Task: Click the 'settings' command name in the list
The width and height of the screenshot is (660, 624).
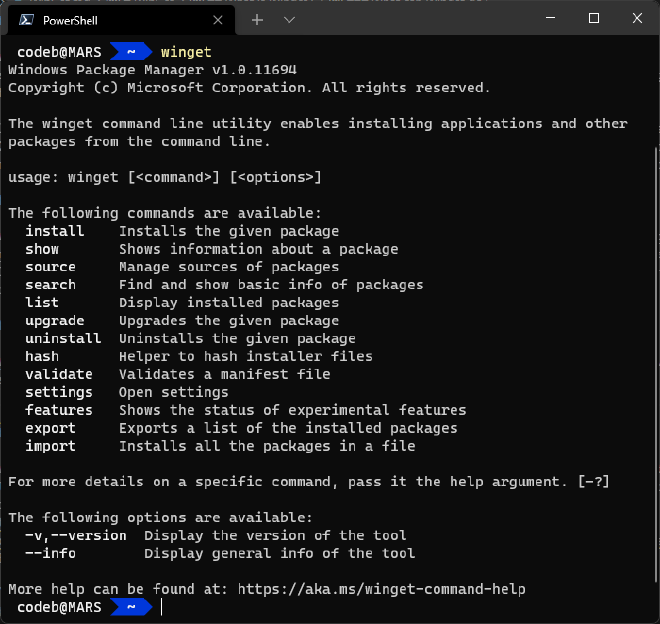Action: click(x=59, y=392)
